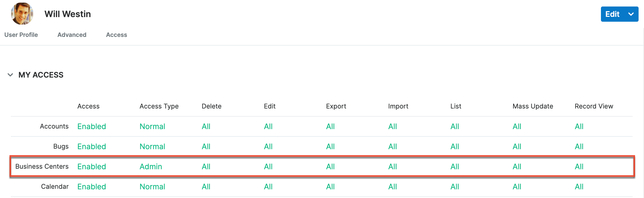Open the Advanced tab

72,35
